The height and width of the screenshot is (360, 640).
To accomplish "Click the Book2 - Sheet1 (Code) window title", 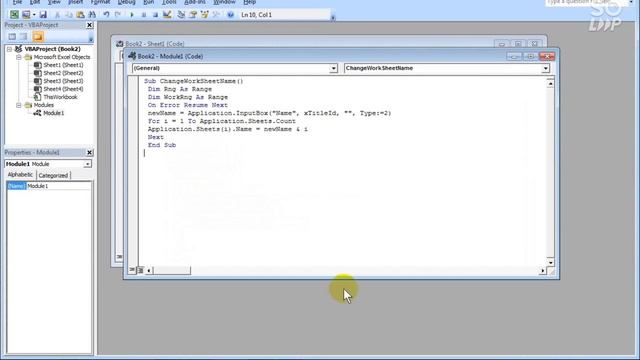I will 155,44.
